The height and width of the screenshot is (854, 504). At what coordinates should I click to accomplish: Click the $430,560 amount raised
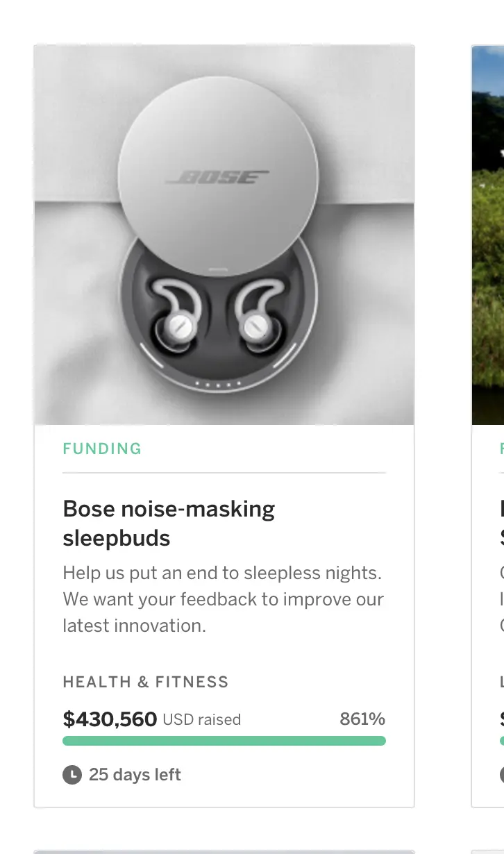[110, 719]
